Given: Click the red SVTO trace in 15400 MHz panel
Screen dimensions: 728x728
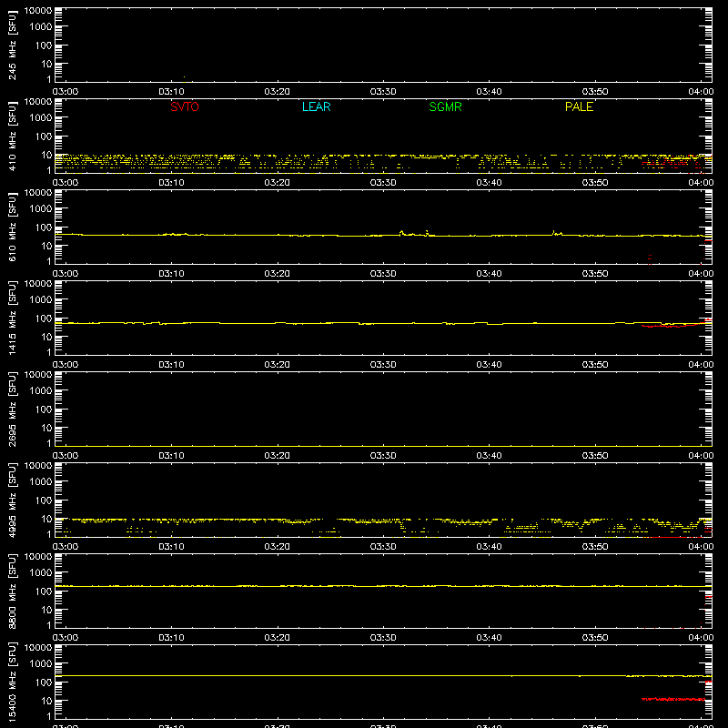Looking at the screenshot, I should [x=673, y=699].
